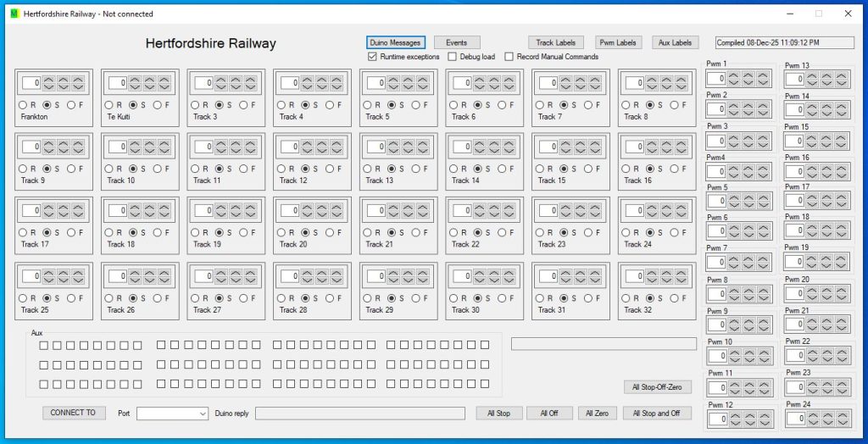
Task: Enable the Debug load checkbox
Action: click(x=452, y=57)
